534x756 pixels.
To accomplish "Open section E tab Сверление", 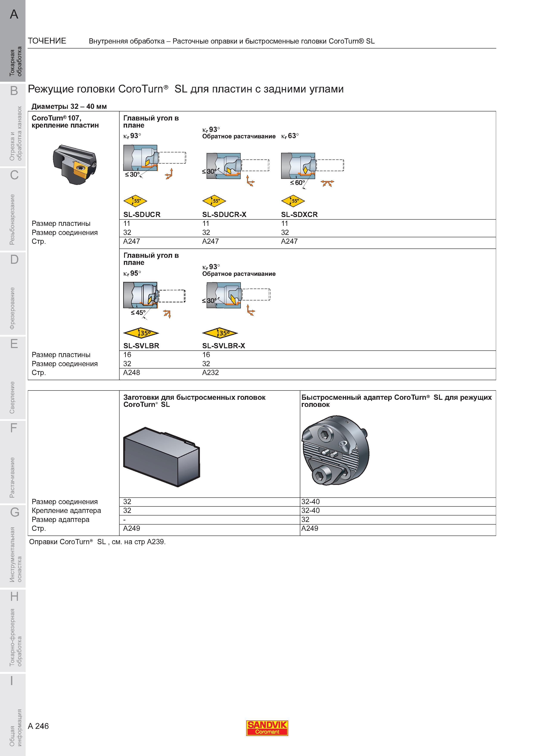I will pos(13,378).
